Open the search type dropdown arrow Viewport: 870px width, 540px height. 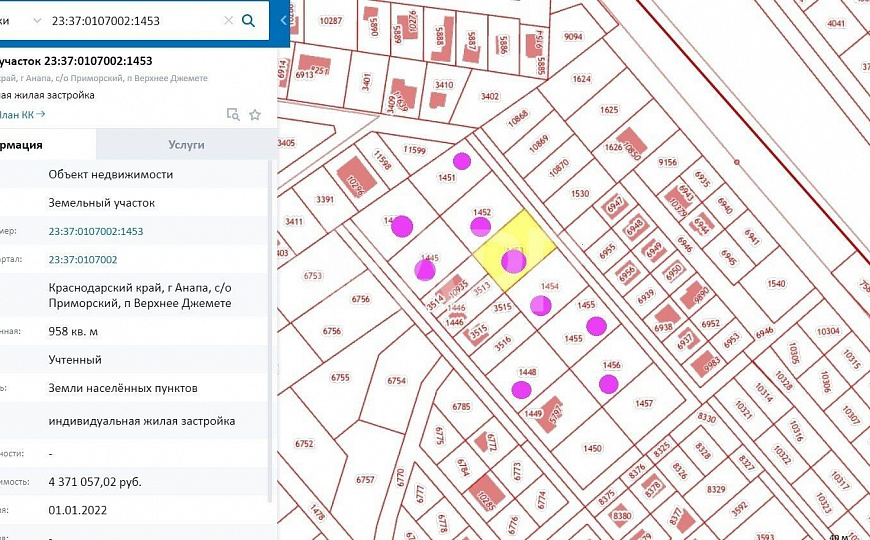tap(37, 20)
